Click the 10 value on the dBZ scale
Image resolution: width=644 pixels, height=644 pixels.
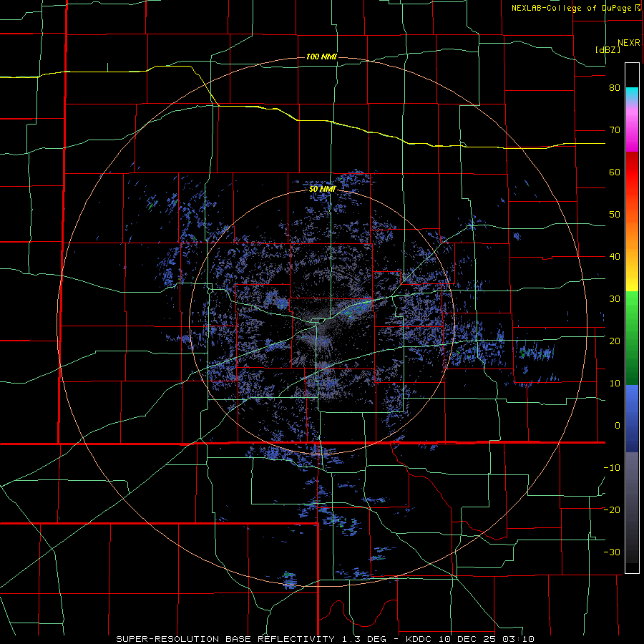(x=615, y=384)
